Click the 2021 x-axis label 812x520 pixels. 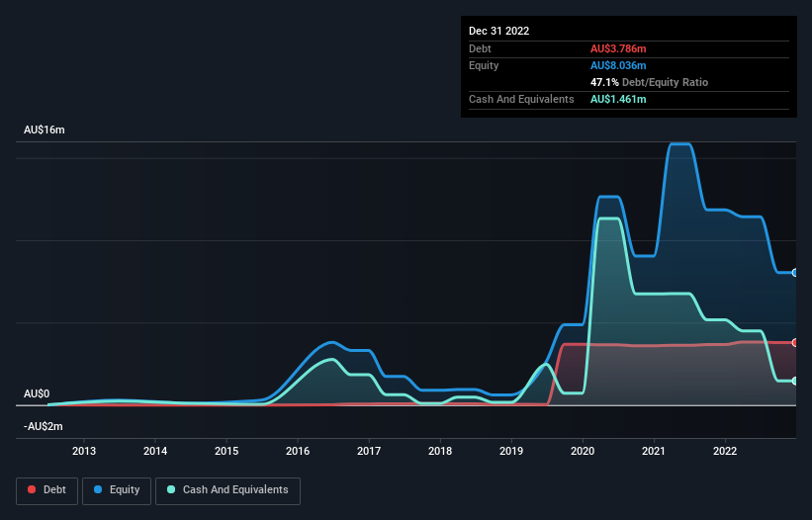654,451
